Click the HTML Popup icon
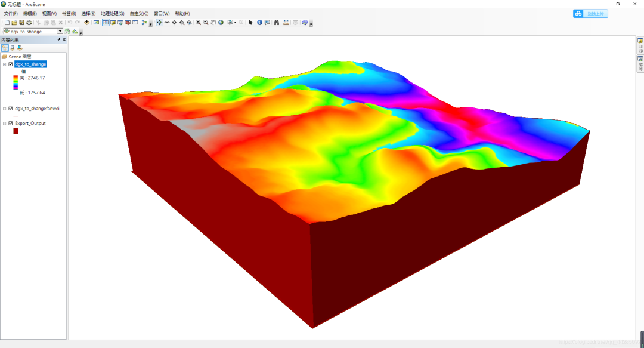Viewport: 644px width, 348px height. 267,23
